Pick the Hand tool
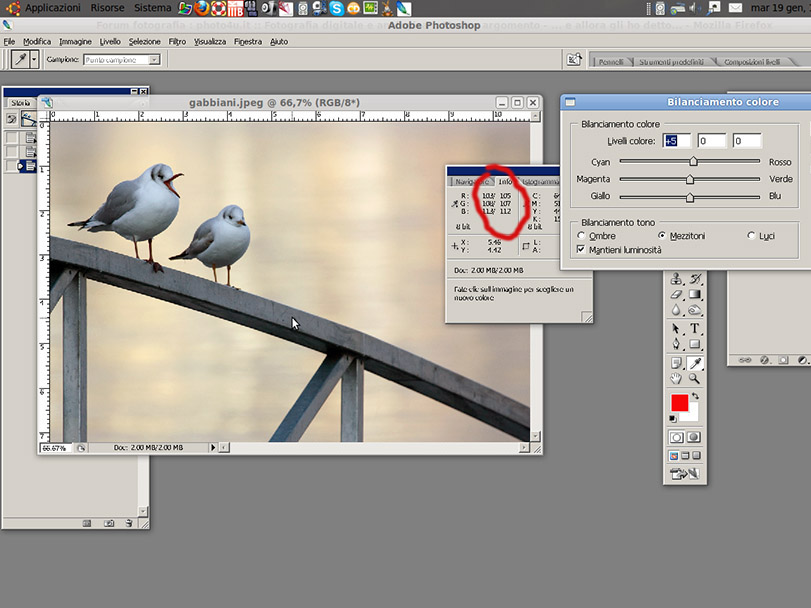This screenshot has height=608, width=811. (x=676, y=379)
